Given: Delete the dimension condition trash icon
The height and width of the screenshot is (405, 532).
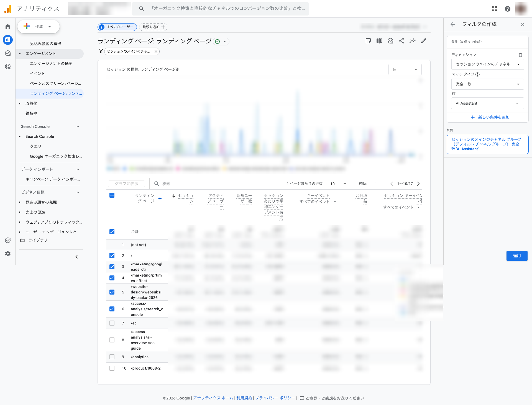Looking at the screenshot, I should tap(520, 55).
